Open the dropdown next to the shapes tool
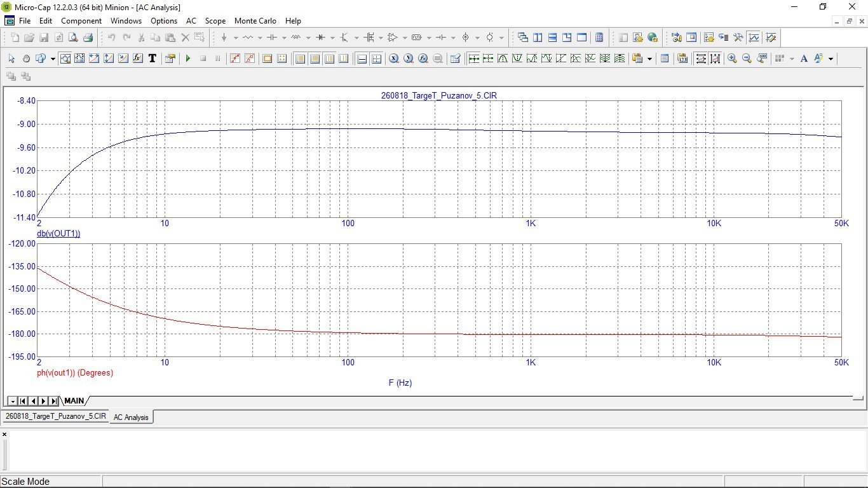Screen dimensions: 868x488 point(53,58)
